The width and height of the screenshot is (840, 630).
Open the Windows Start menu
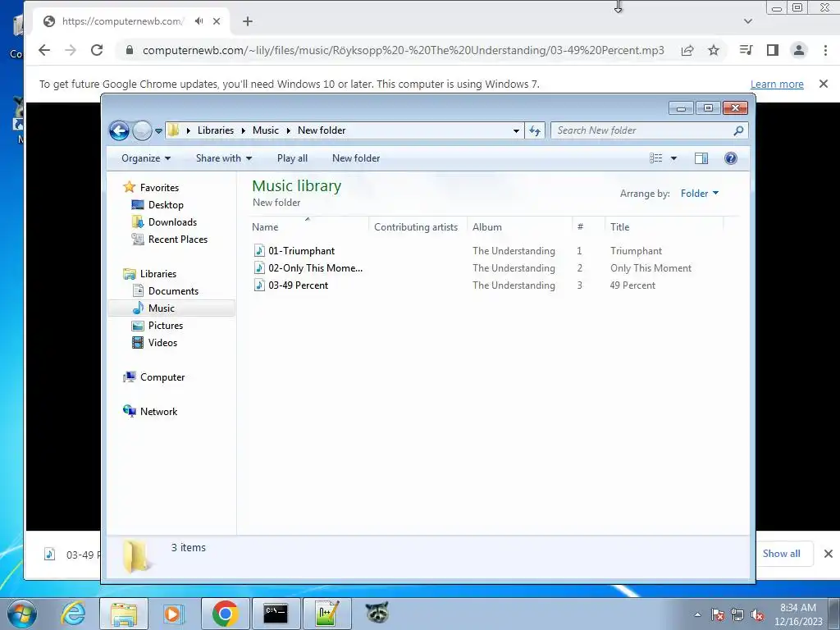pos(22,613)
